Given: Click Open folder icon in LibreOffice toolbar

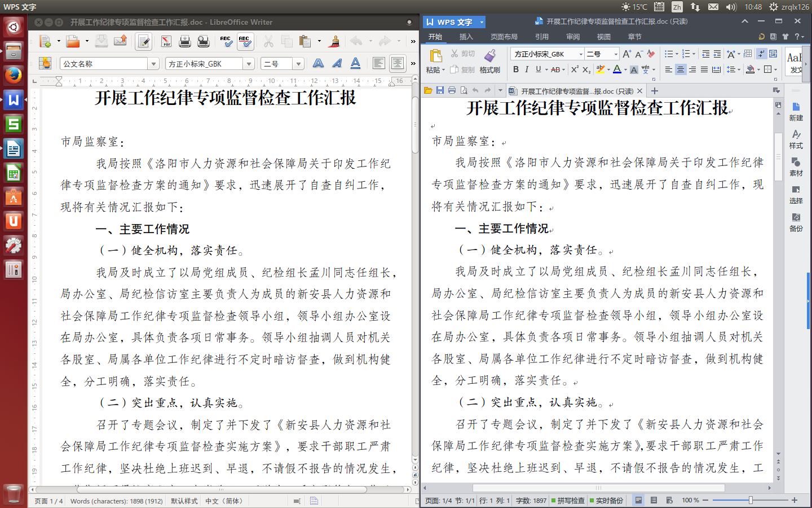Looking at the screenshot, I should 73,41.
